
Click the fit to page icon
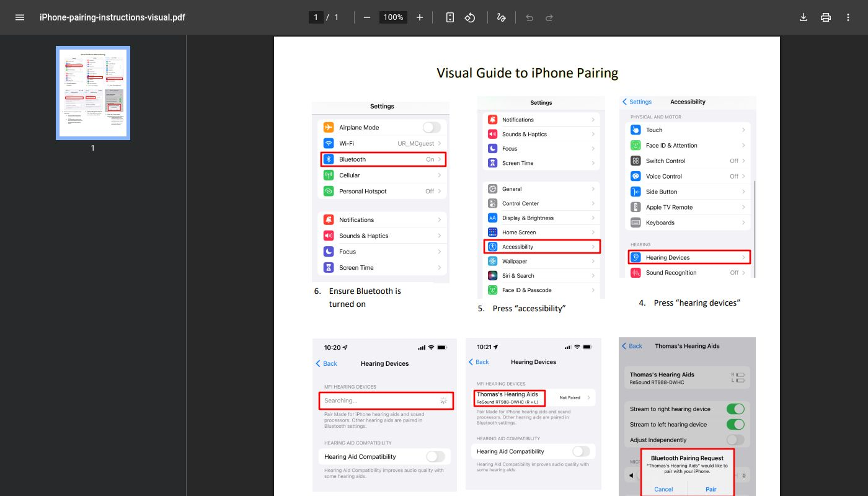pos(450,17)
